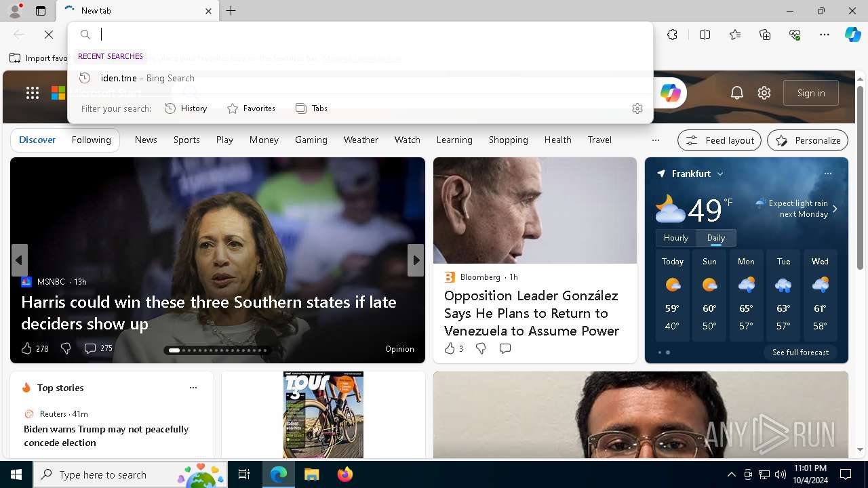
Task: Open Browser essentials heart icon
Action: click(795, 35)
